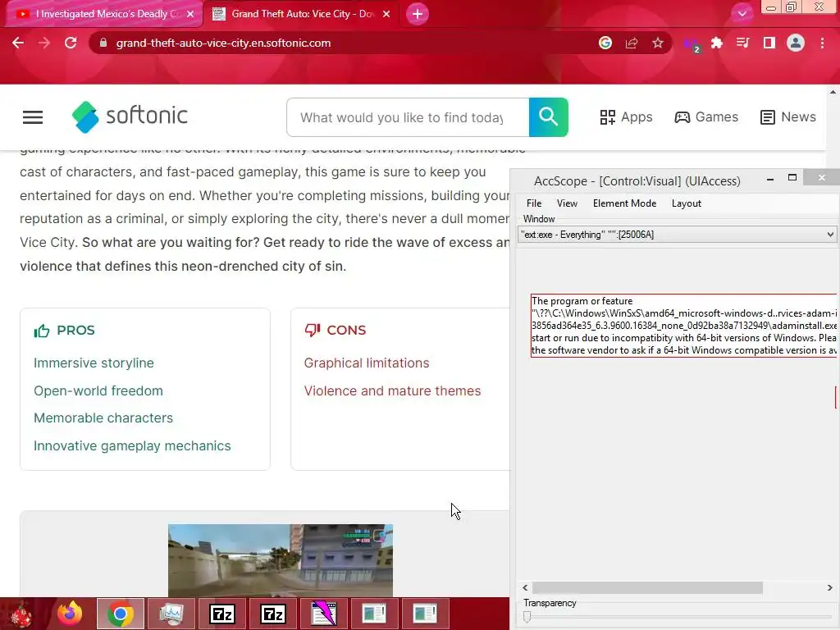This screenshot has height=630, width=840.
Task: Click 'Immersive storyline' text
Action: (94, 363)
